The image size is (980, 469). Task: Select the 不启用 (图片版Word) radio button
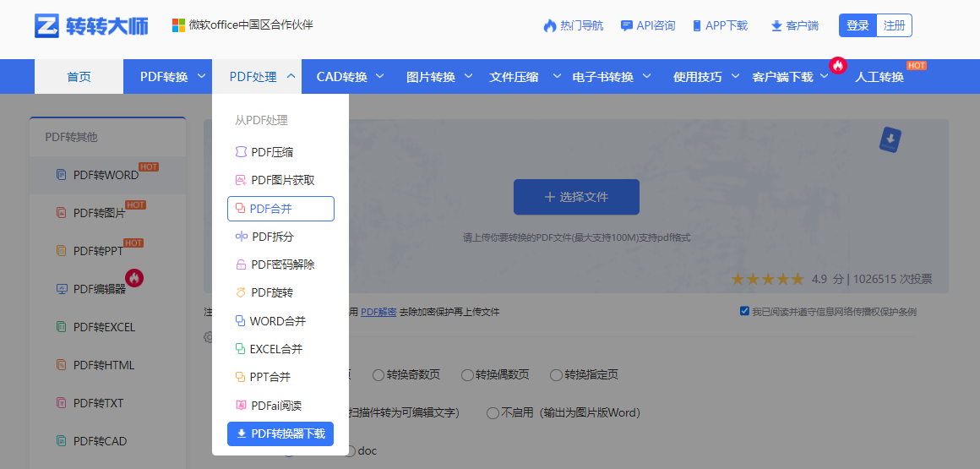click(493, 413)
